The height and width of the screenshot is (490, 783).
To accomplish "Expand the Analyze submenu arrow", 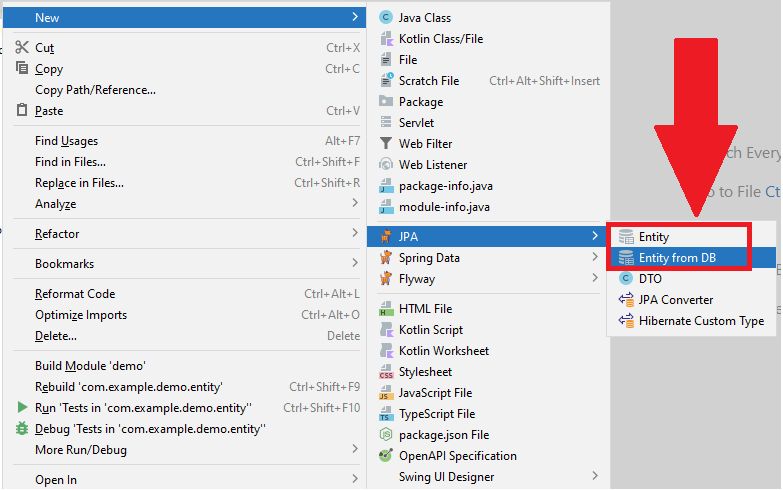I will (355, 204).
